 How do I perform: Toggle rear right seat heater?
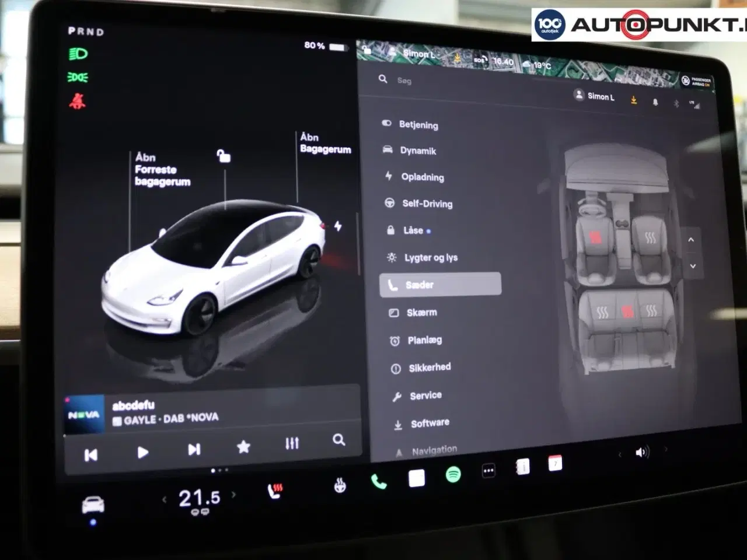pyautogui.click(x=651, y=311)
